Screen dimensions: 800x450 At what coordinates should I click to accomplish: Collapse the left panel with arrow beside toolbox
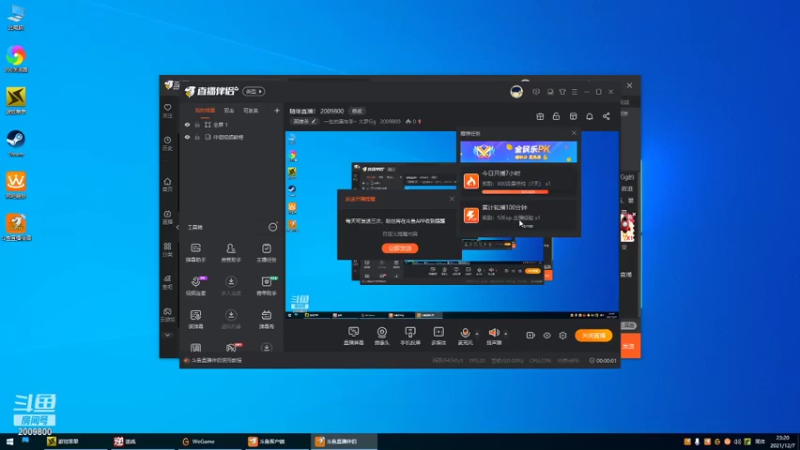click(178, 227)
